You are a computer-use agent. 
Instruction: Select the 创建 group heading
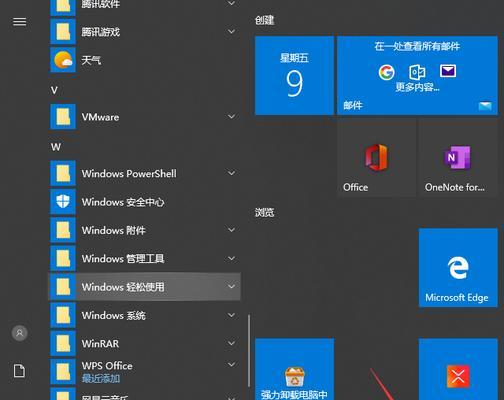(x=265, y=21)
